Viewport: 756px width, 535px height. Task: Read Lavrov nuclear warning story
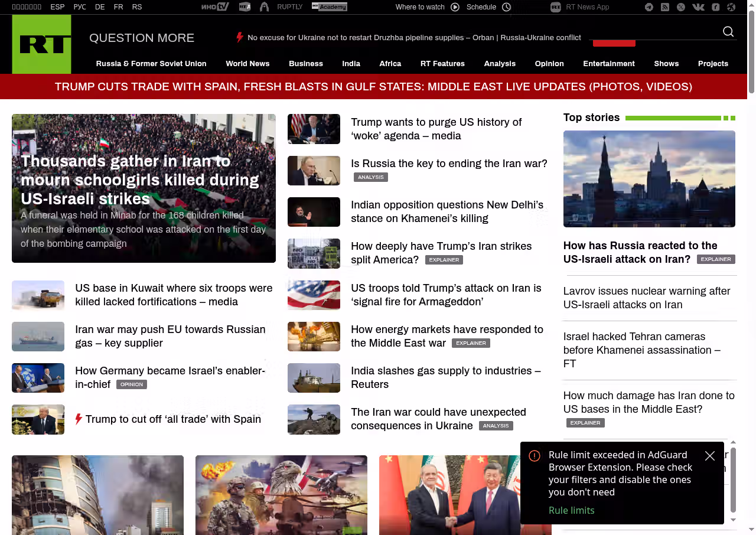coord(647,298)
